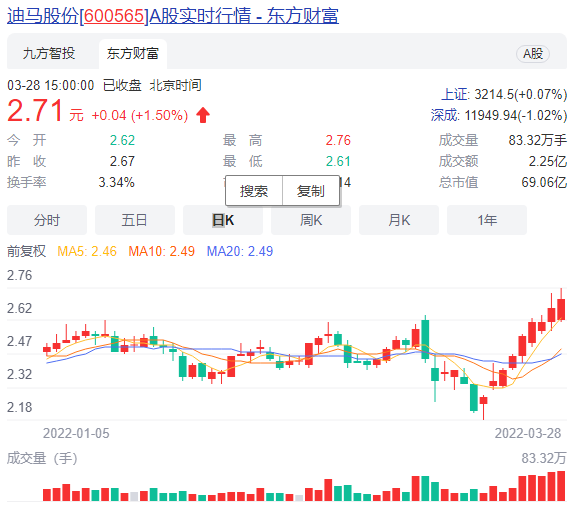Click the 2022-03-28 date marker on chart
This screenshot has width=573, height=508.
coord(528,433)
